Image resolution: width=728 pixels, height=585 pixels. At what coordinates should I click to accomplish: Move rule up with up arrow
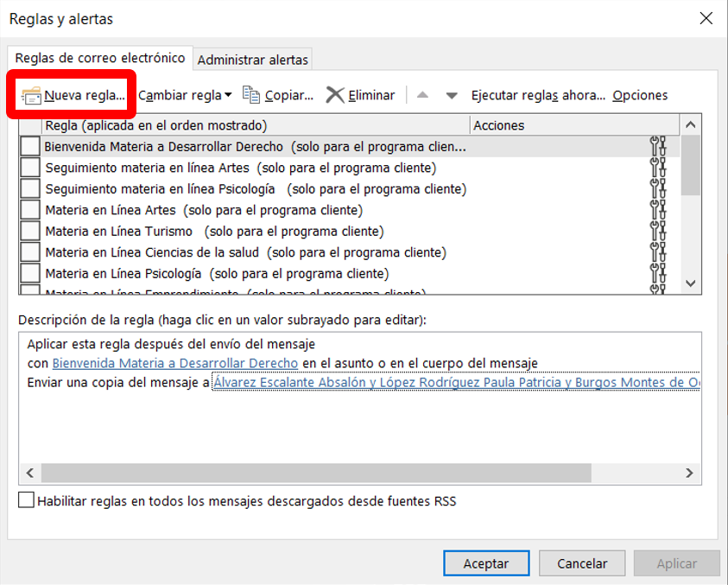point(422,95)
